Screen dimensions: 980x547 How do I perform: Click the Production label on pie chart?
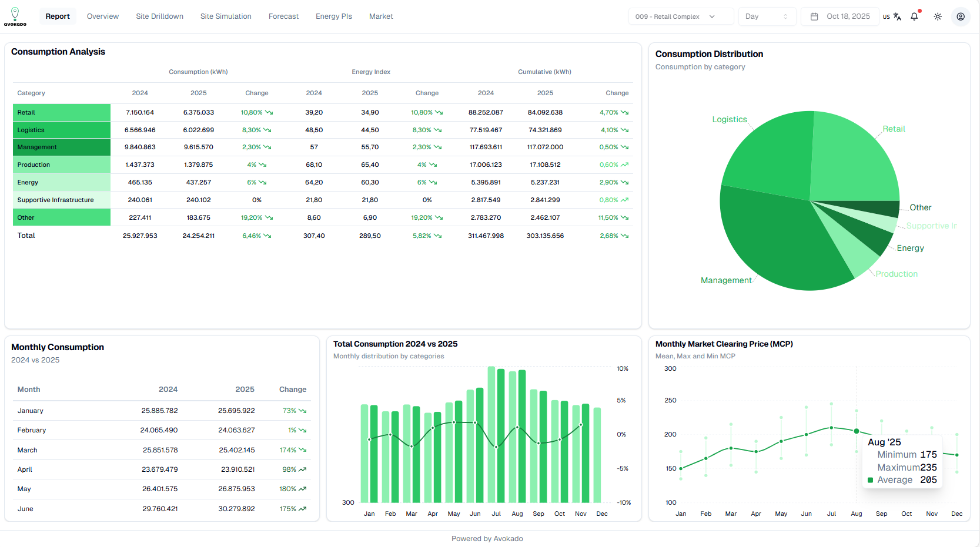pos(897,274)
